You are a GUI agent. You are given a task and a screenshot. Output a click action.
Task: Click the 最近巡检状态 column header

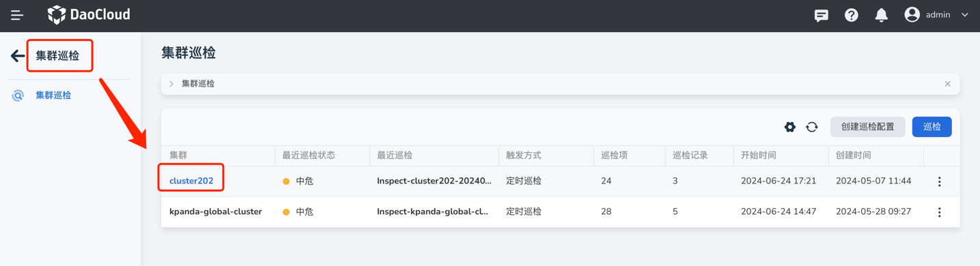(309, 156)
